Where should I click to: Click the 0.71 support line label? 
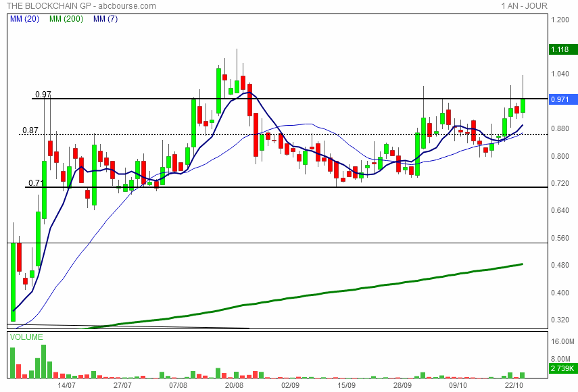(37, 182)
